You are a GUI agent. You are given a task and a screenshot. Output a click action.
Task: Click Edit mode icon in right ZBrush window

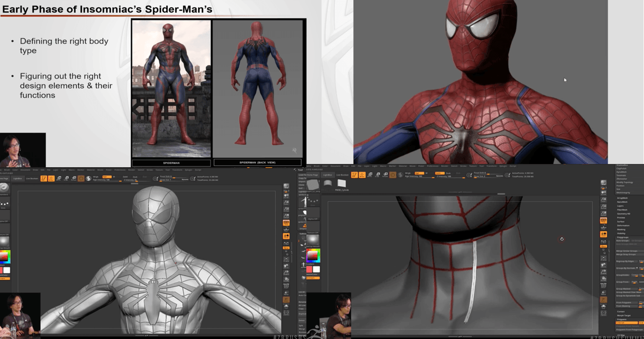pyautogui.click(x=355, y=175)
